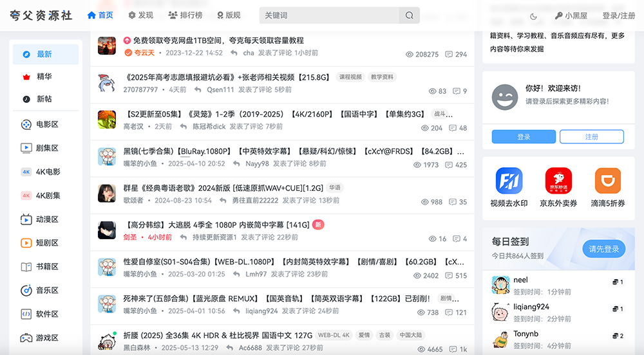The image size is (644, 355).
Task: Open the 小黑屋 link
Action: [x=571, y=15]
